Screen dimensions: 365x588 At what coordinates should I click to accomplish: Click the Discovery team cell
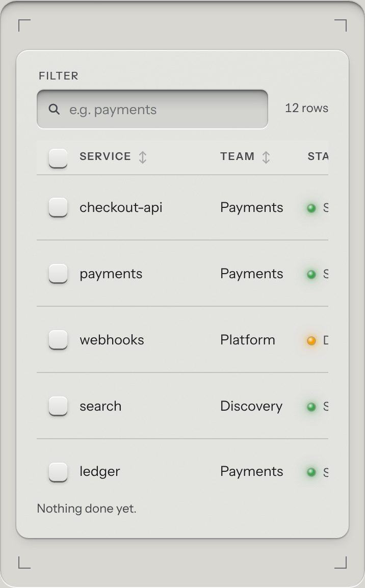[251, 406]
